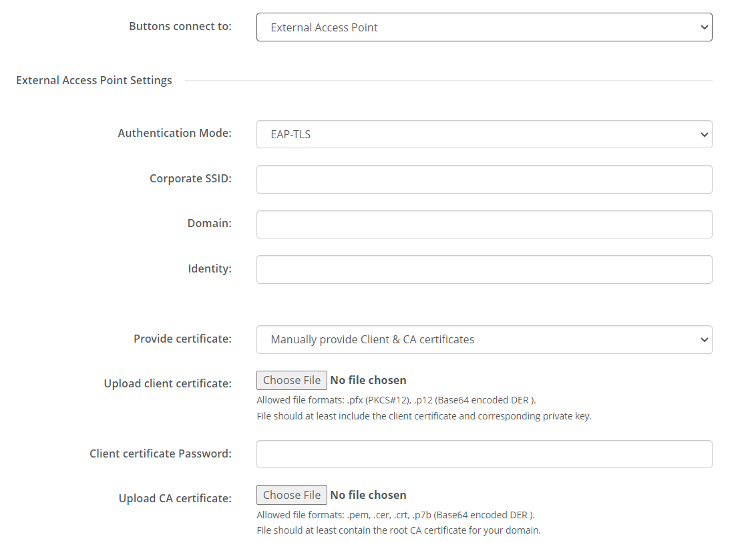Image resolution: width=756 pixels, height=543 pixels.
Task: Click the 'Upload CA certificate:' label
Action: (x=175, y=498)
